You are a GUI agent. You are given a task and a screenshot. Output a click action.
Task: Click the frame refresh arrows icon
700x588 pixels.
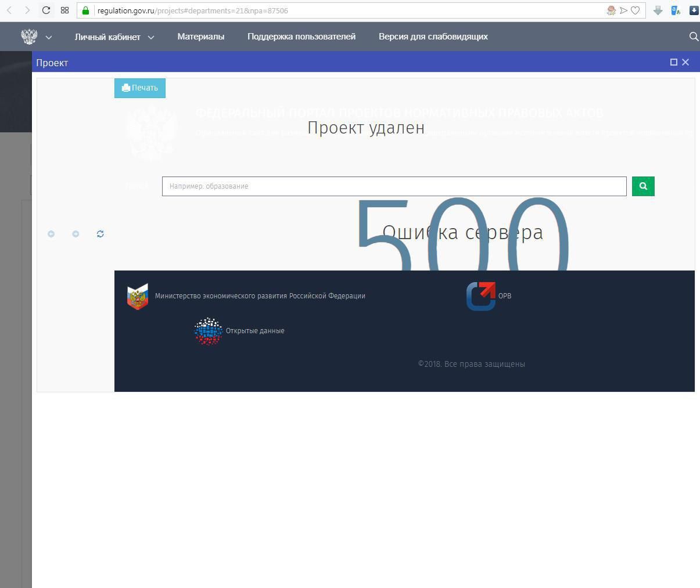coord(100,234)
